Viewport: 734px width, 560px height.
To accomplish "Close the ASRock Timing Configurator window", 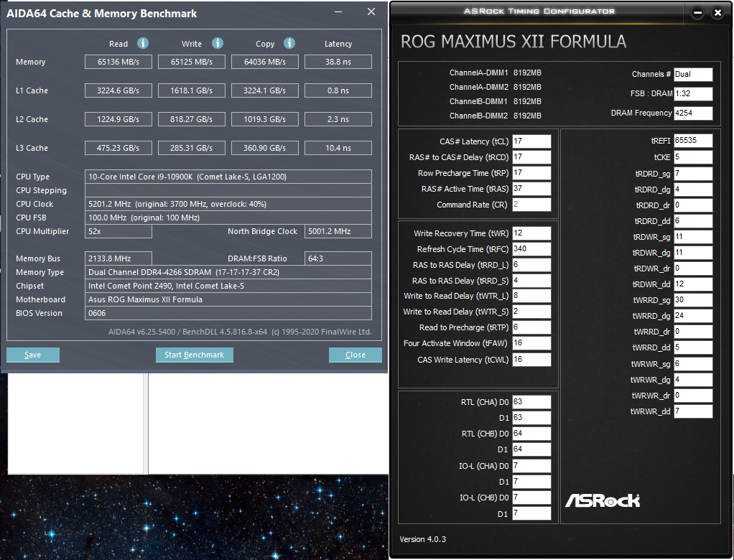I will [x=717, y=13].
